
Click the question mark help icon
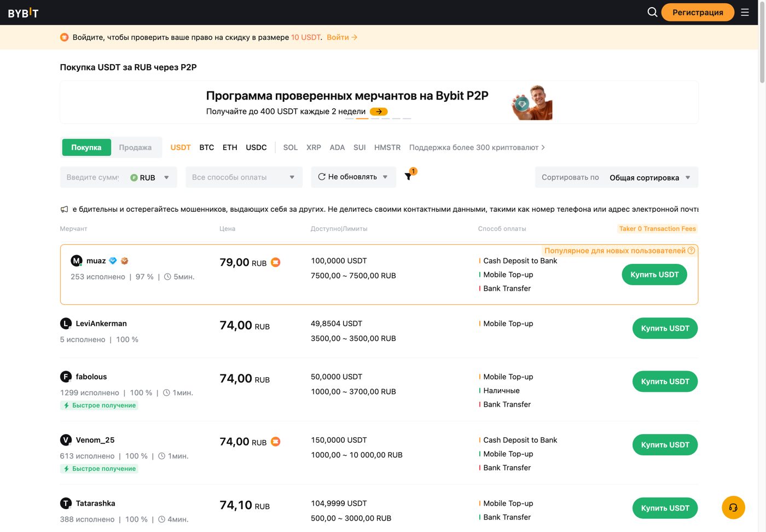point(692,250)
